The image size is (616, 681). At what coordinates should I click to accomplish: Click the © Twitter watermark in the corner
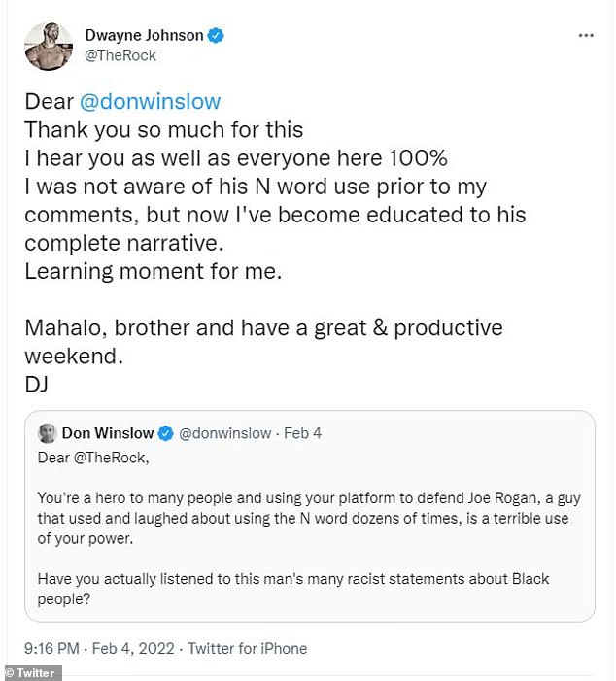click(x=32, y=672)
